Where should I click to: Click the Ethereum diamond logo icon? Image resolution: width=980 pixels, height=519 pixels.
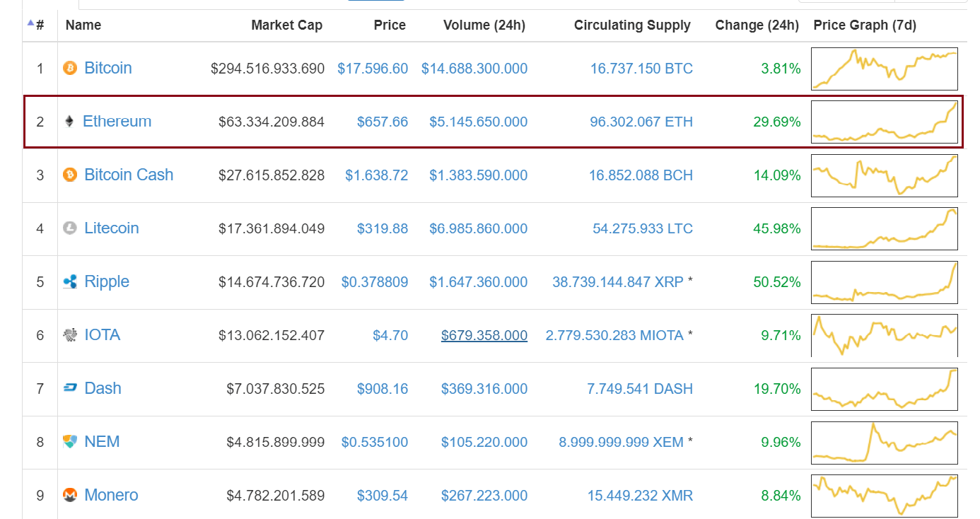(x=69, y=122)
